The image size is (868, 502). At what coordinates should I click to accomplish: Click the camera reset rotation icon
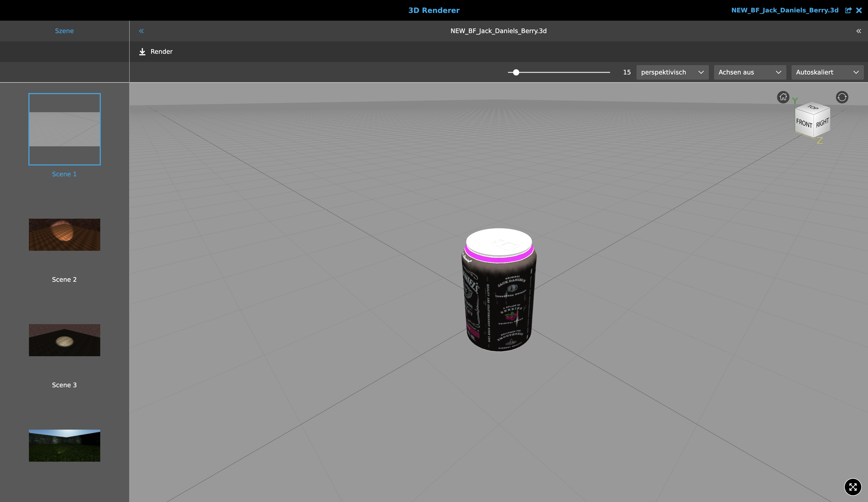[842, 97]
